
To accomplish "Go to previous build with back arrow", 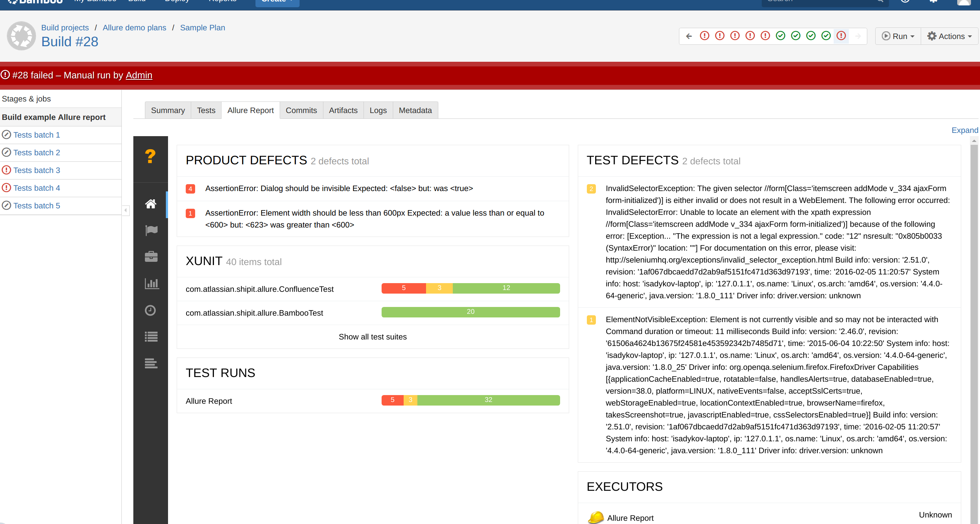I will (x=689, y=36).
